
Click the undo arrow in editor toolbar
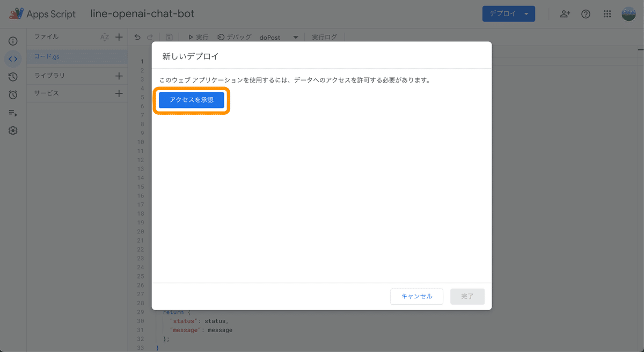tap(137, 37)
